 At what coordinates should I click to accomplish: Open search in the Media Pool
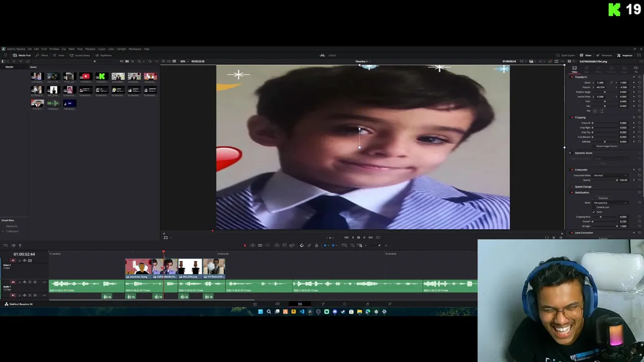(x=139, y=61)
